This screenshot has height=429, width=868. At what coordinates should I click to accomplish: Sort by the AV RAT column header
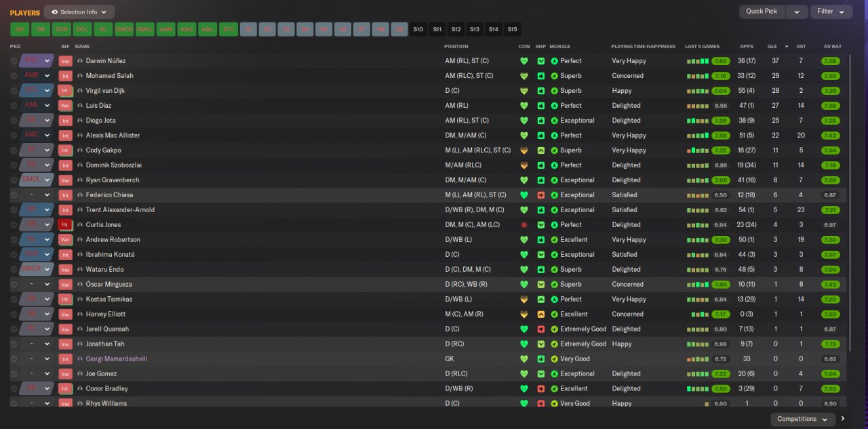[832, 47]
